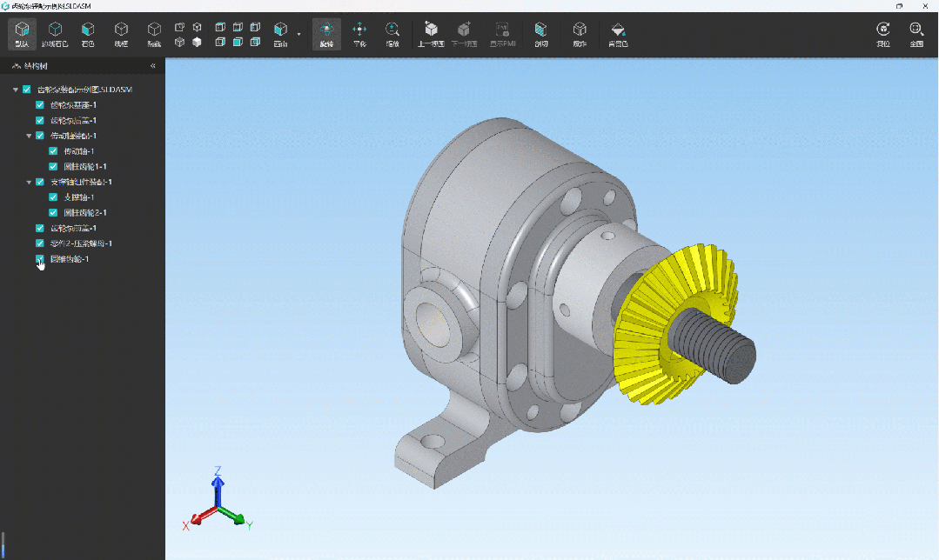Open the 剖切 section cut tool
The image size is (939, 560).
click(x=541, y=33)
